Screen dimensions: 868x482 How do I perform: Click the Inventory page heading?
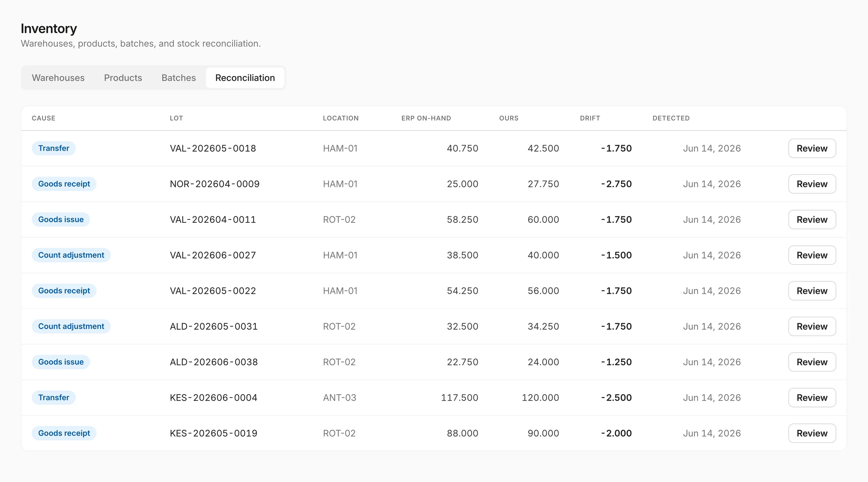[x=49, y=29]
